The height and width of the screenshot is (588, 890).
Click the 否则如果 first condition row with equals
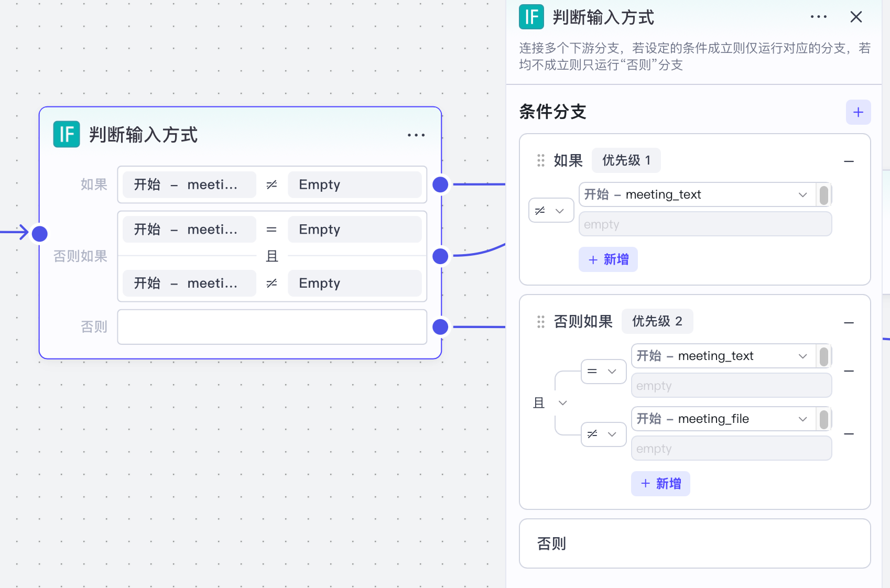[272, 230]
